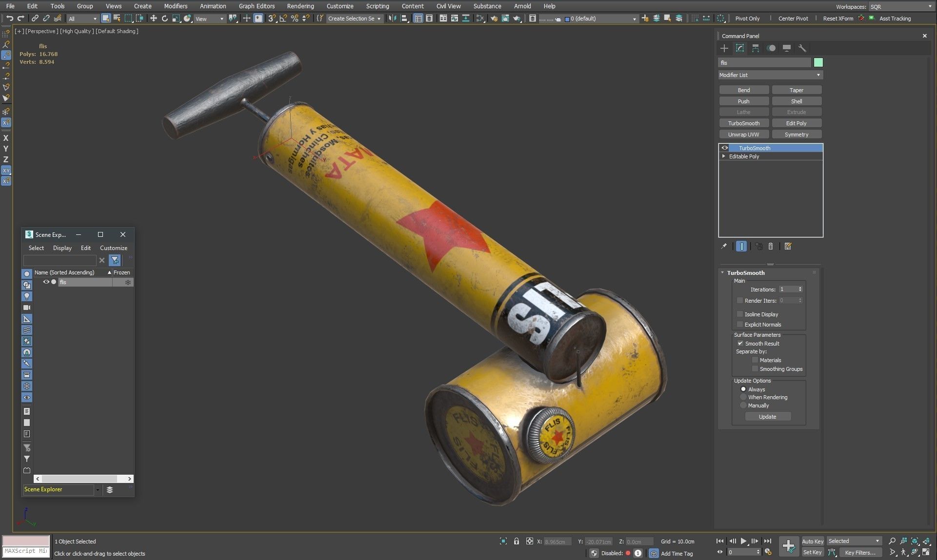Select the Select Object tool
The height and width of the screenshot is (560, 937).
[106, 19]
